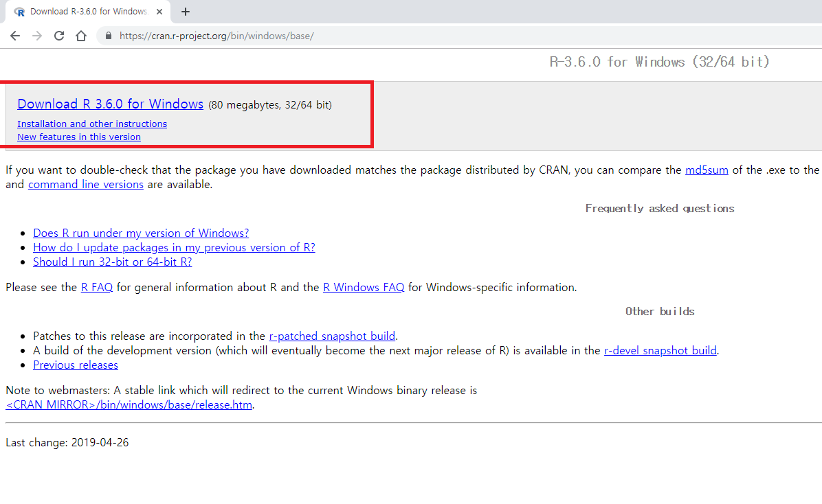This screenshot has width=822, height=504.
Task: Click the 80 megabytes, 32/64 bit text
Action: pos(270,105)
